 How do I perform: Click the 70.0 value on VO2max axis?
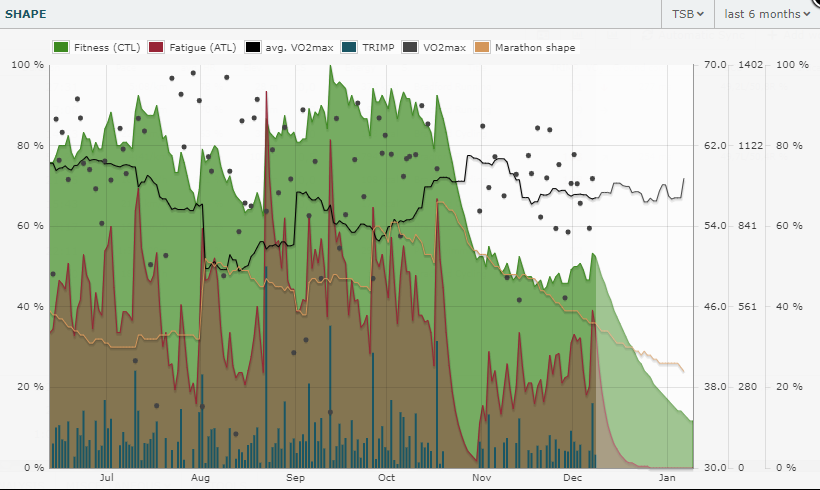[x=713, y=65]
